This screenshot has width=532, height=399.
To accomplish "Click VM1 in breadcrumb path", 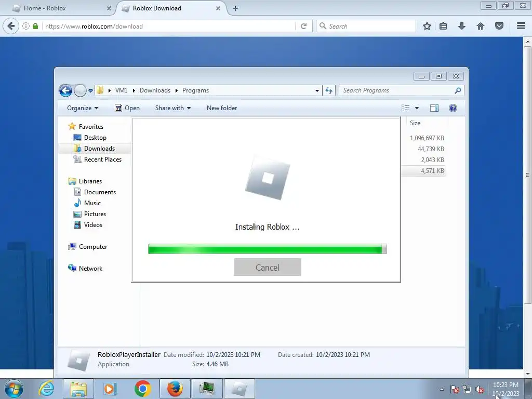I will [121, 90].
